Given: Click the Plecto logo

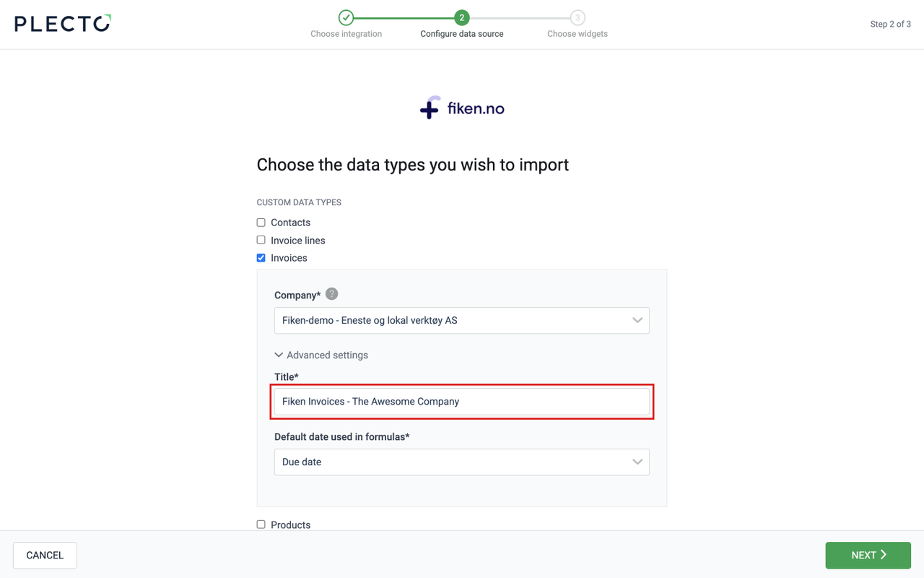Looking at the screenshot, I should click(63, 23).
